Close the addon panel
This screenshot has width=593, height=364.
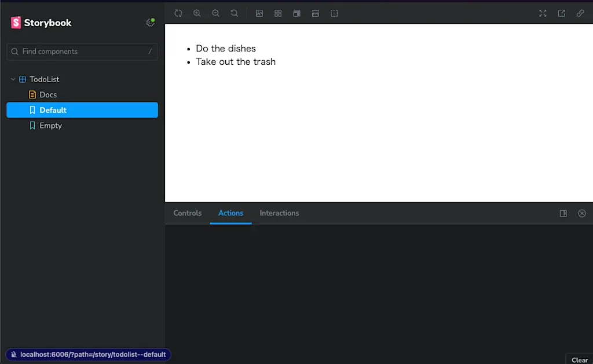[x=582, y=214]
